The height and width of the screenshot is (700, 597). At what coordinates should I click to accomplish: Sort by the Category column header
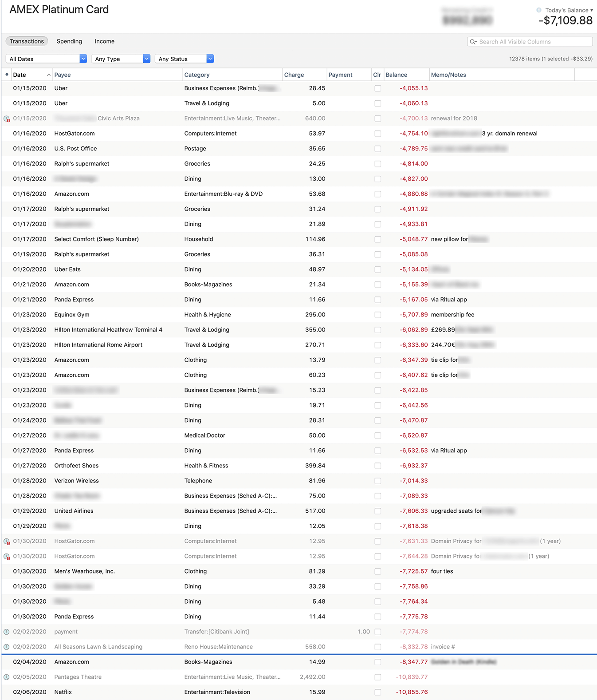point(232,75)
